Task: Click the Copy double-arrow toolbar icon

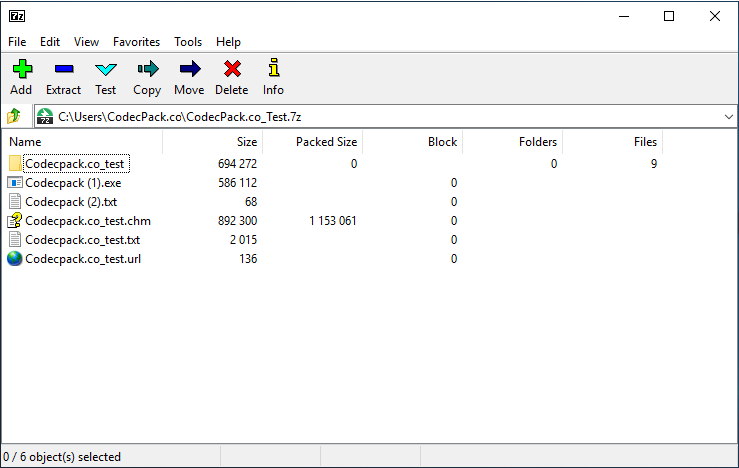Action: pyautogui.click(x=147, y=69)
